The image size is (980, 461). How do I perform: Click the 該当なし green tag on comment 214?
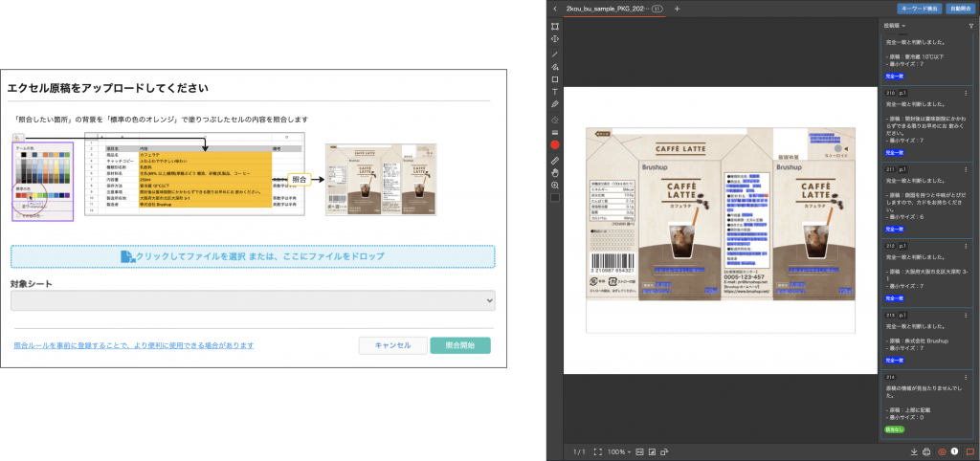(x=895, y=429)
